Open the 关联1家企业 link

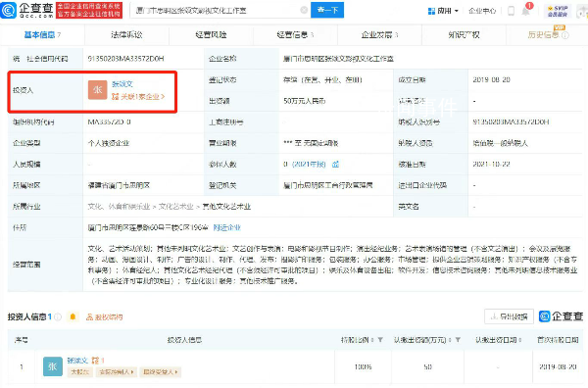[x=142, y=97]
